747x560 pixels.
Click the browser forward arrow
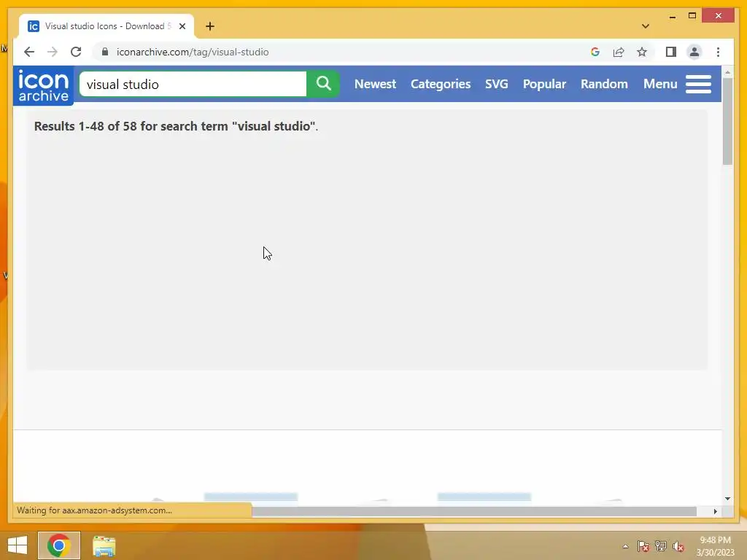pos(53,52)
